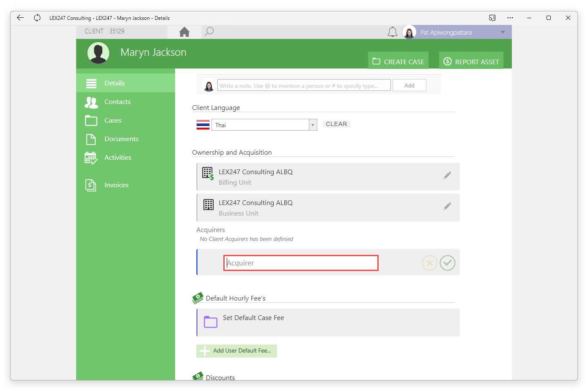Screen dimensions: 588x391
Task: Cancel the Acquirer entry with the X circle
Action: 430,262
